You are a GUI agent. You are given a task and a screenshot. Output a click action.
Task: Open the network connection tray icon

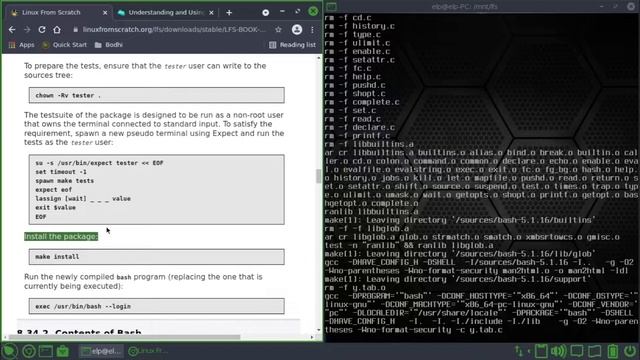pos(519,351)
